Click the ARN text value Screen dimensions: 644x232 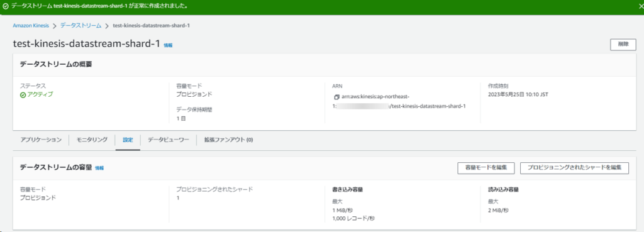[x=399, y=102]
